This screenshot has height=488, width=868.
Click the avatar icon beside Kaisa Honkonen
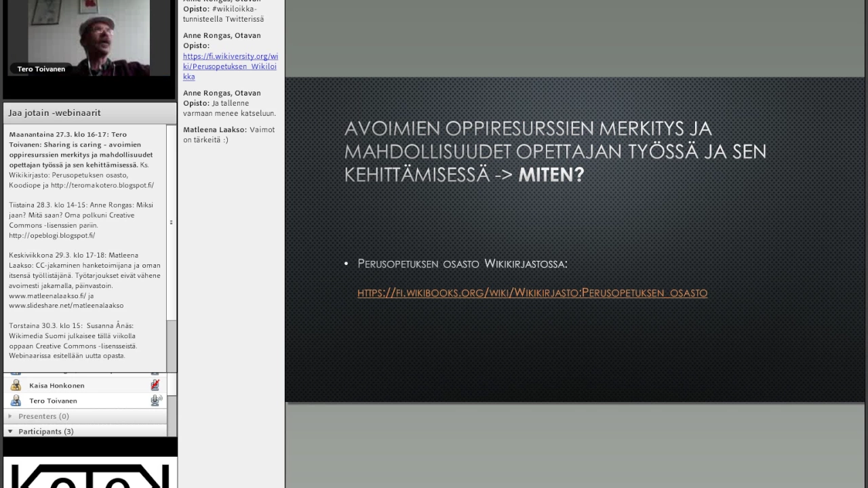pos(16,385)
